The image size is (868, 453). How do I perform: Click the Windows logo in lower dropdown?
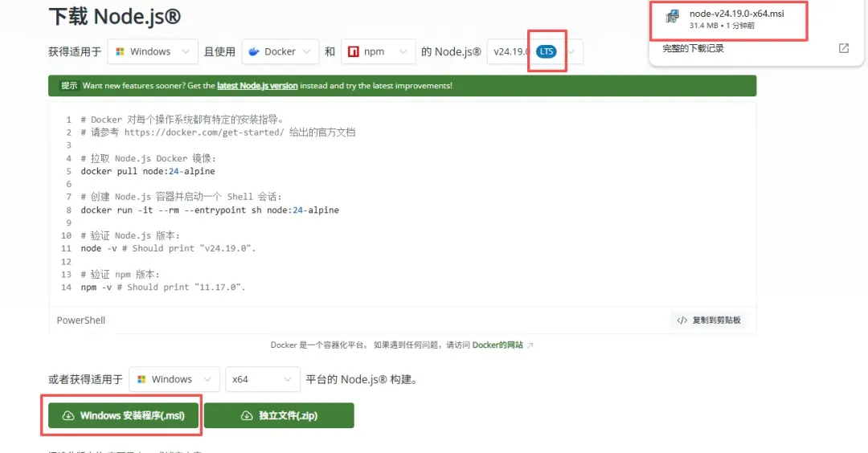coord(141,379)
